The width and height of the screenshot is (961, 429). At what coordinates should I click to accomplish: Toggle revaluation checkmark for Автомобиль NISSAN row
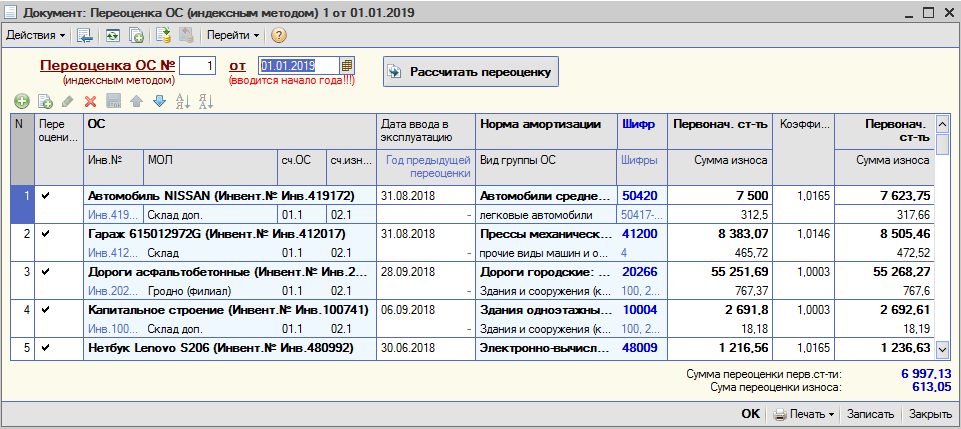(x=45, y=196)
